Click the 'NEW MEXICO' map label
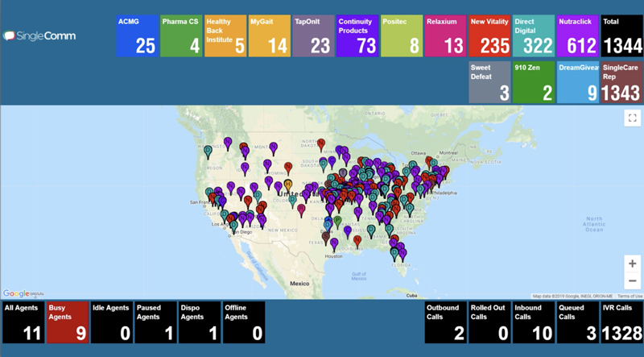 point(283,230)
